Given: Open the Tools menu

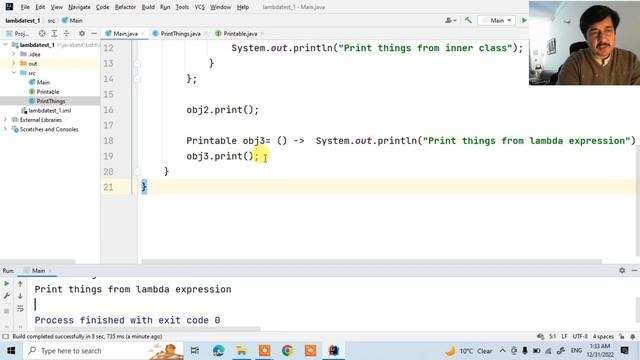Looking at the screenshot, I should pyautogui.click(x=182, y=7).
